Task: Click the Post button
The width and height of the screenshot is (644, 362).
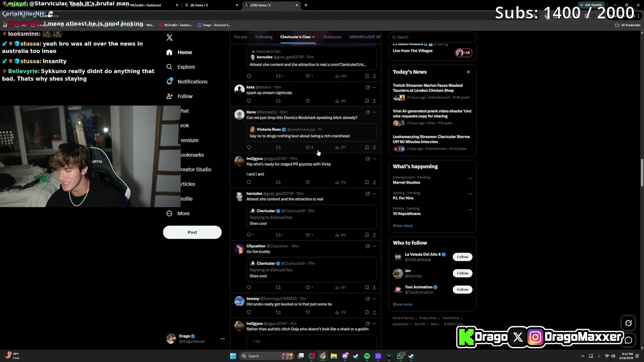Action: [192, 232]
